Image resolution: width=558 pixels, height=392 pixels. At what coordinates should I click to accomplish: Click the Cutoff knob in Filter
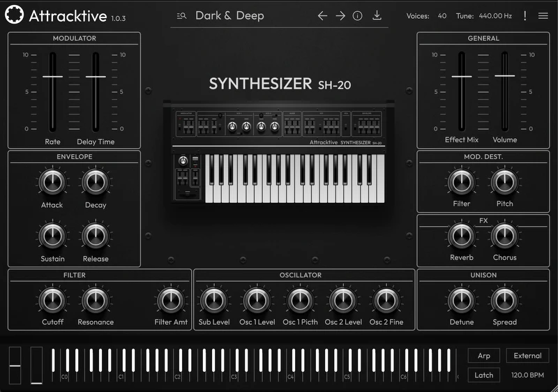click(x=52, y=301)
